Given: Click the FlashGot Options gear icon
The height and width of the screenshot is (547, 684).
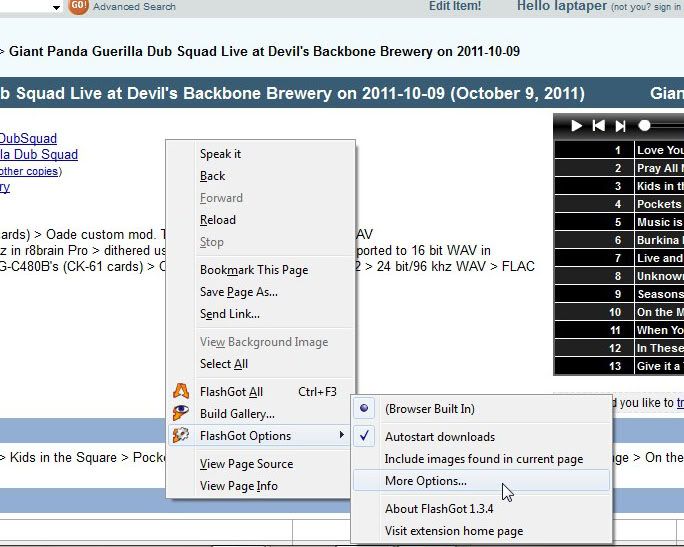Looking at the screenshot, I should tap(181, 435).
